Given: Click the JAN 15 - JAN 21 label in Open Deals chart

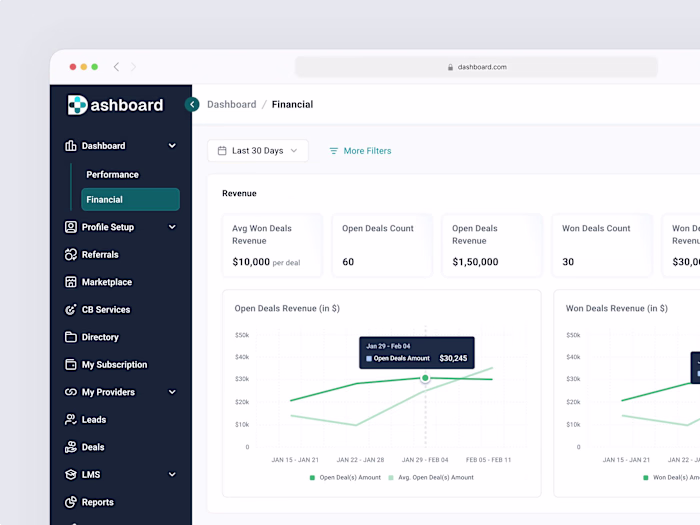Looking at the screenshot, I should pos(295,460).
